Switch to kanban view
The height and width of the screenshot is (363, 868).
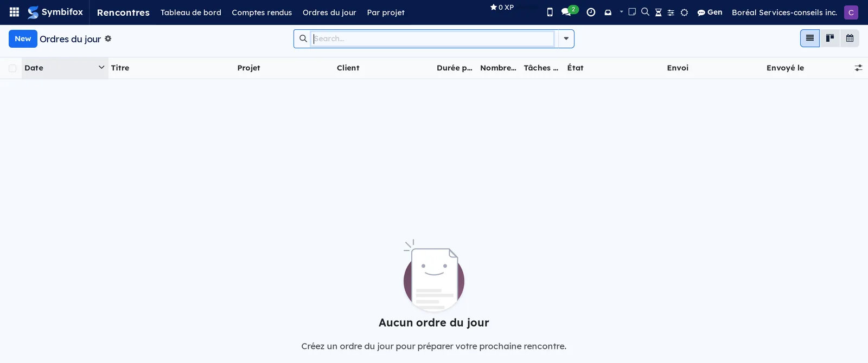point(830,38)
